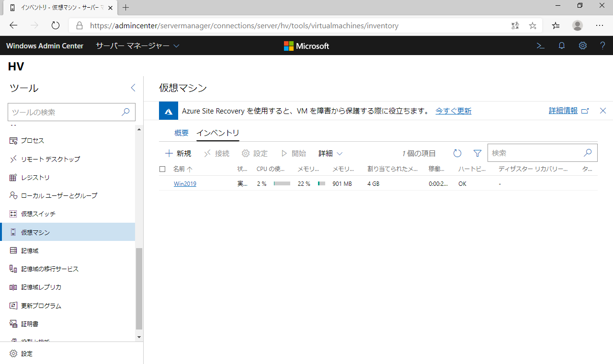Click the Microsoft logo
613x364 pixels.
[306, 46]
